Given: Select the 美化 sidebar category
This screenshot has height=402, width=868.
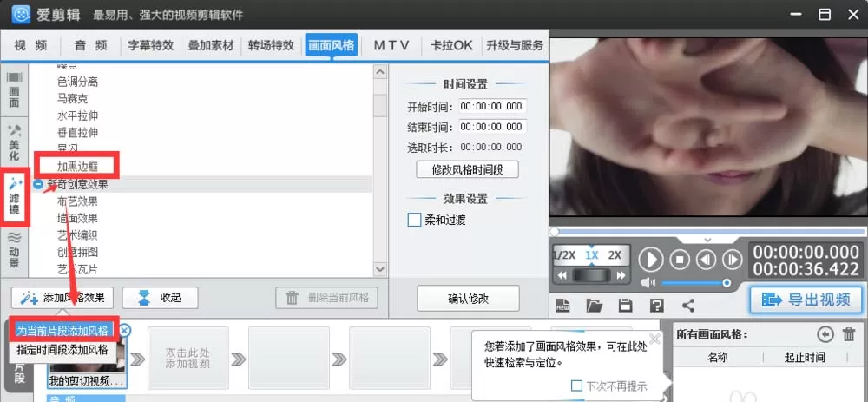Looking at the screenshot, I should click(x=14, y=143).
